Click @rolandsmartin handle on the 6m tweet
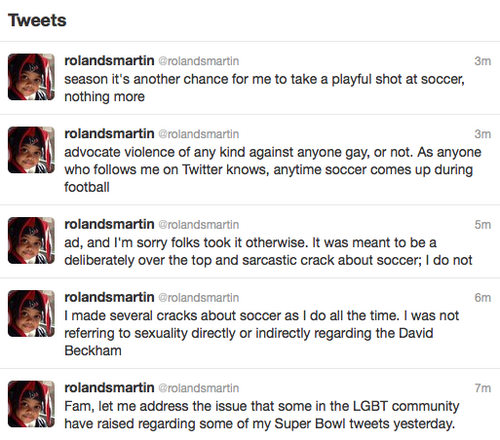Screen dimensions: 500x440 (199, 298)
